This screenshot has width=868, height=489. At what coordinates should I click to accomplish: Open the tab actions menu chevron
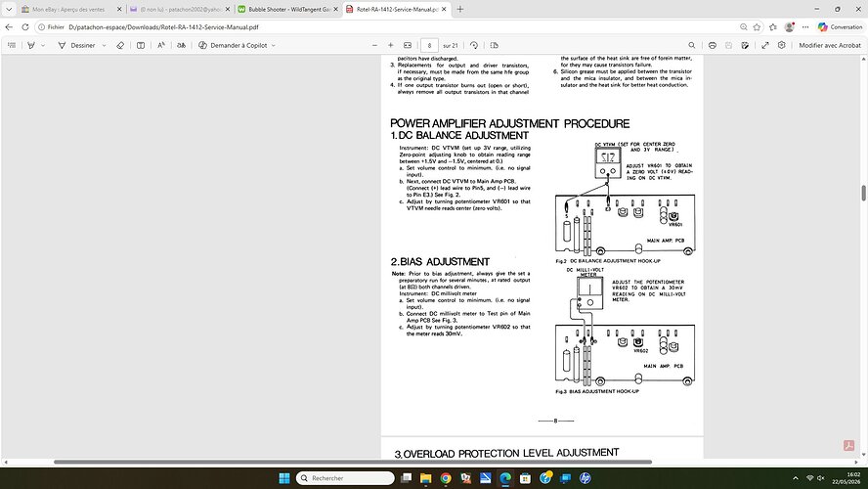(x=8, y=10)
